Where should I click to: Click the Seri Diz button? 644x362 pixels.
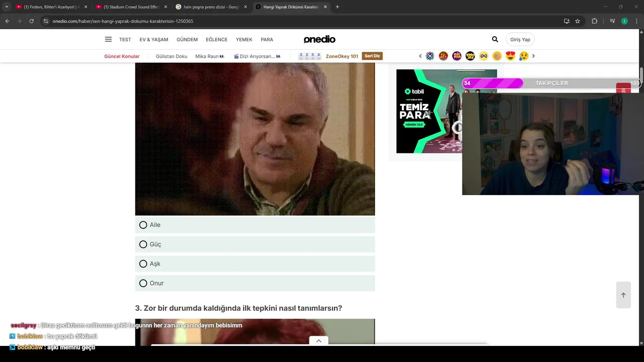coord(372,56)
